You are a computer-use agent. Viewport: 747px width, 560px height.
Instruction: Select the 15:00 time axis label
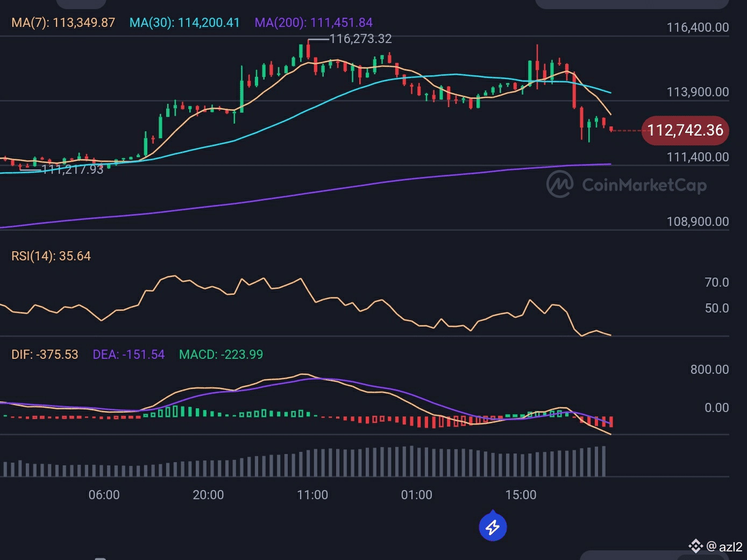521,495
